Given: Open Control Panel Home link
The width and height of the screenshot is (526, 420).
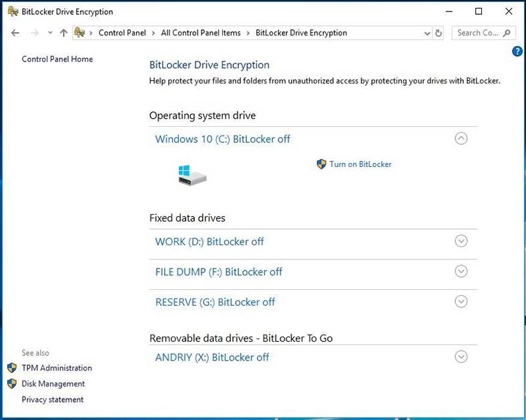Looking at the screenshot, I should pyautogui.click(x=57, y=59).
